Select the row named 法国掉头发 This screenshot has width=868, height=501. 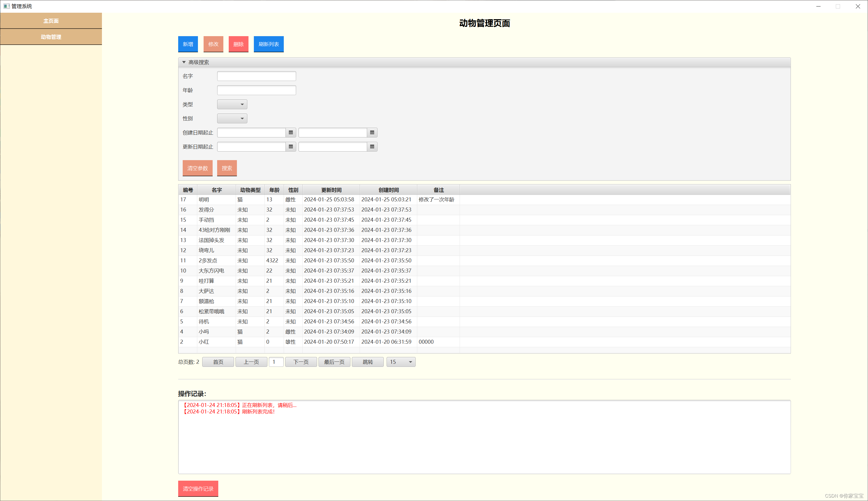coord(484,240)
